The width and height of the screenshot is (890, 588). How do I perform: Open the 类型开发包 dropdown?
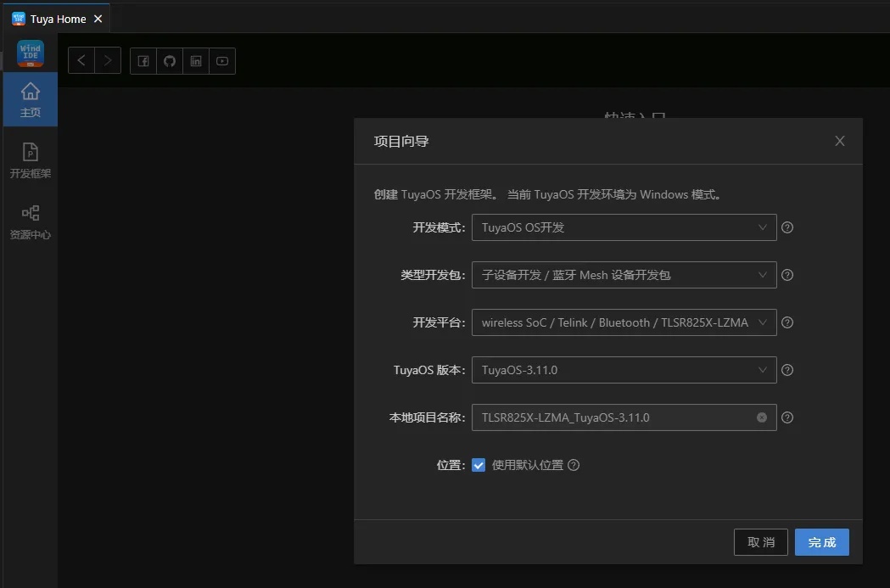coord(624,275)
